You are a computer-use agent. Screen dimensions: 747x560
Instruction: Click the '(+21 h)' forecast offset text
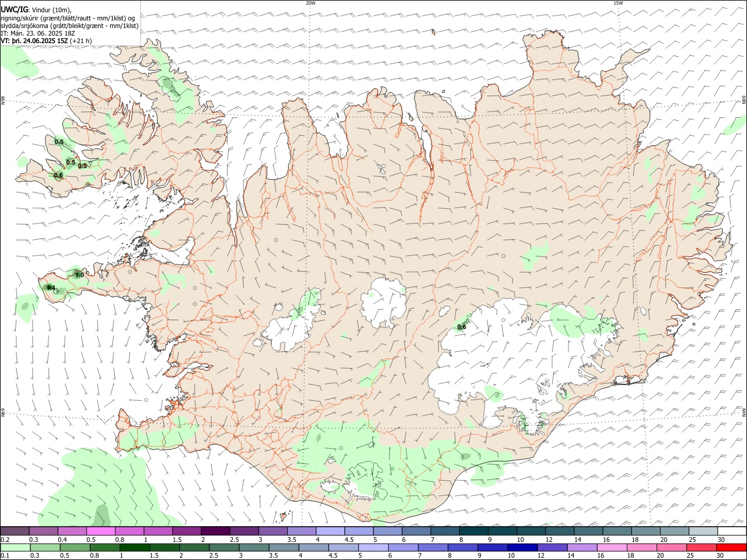pos(81,41)
